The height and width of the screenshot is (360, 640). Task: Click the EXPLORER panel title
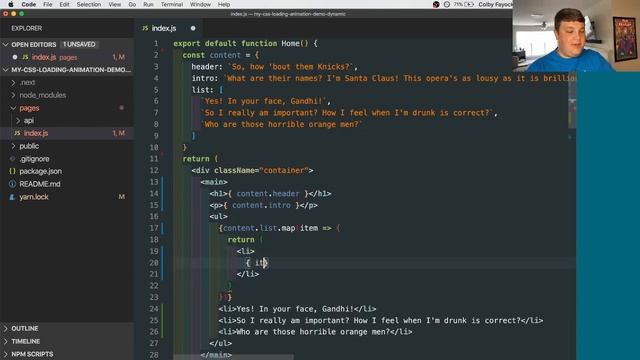click(27, 28)
